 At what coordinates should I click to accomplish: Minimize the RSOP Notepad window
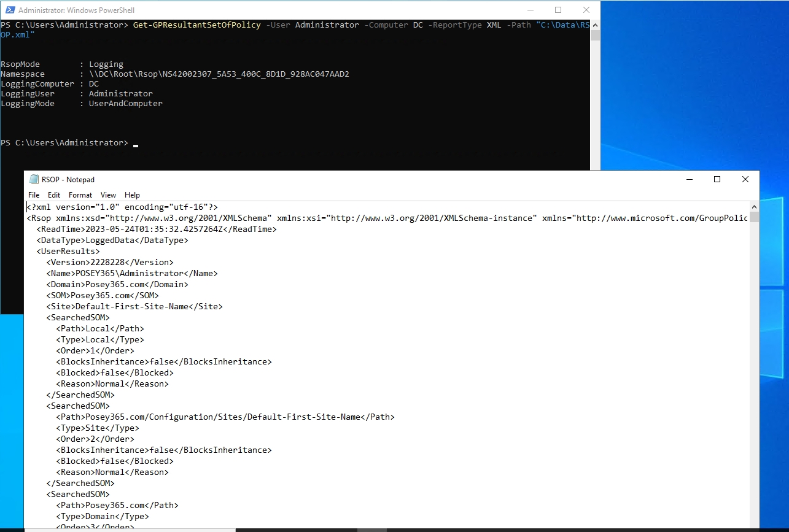pos(689,179)
